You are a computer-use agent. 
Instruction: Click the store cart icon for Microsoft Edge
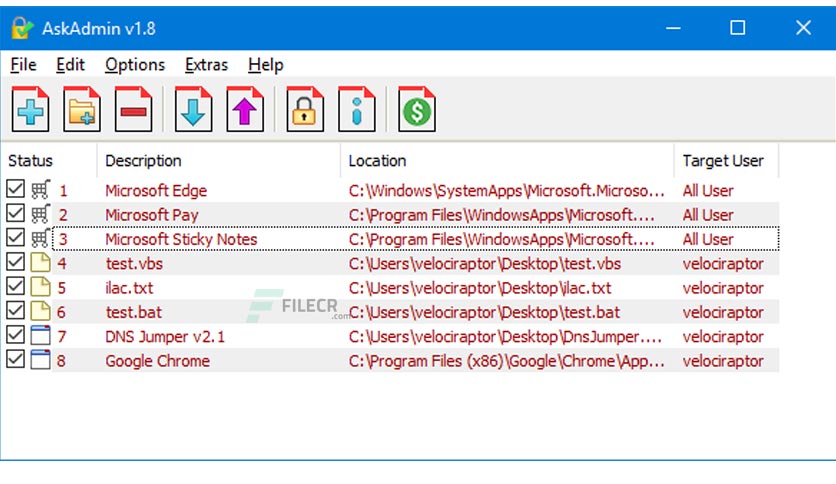41,189
